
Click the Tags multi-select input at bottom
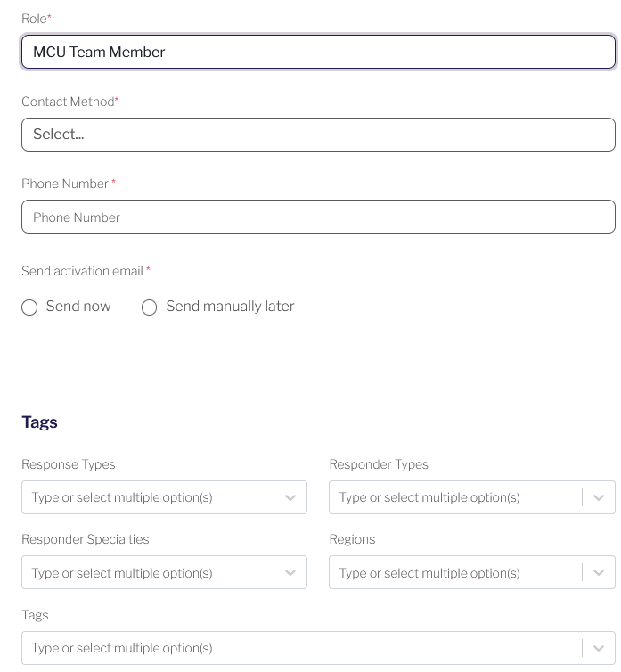(x=318, y=648)
